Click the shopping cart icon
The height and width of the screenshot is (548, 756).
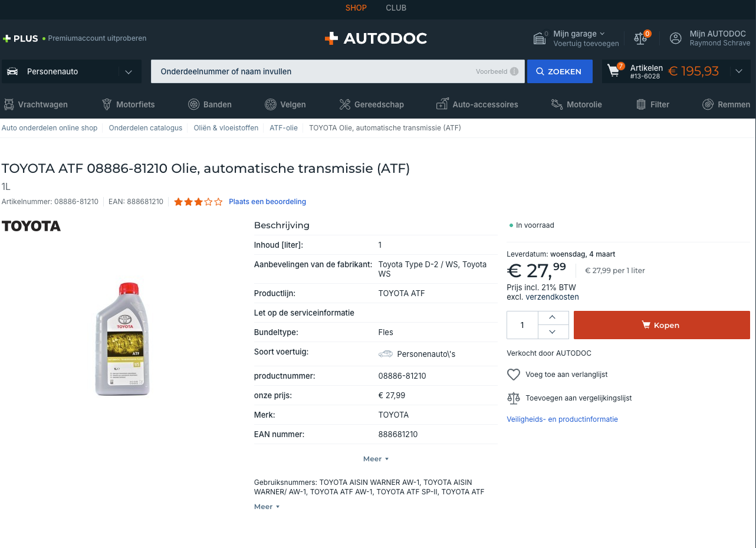click(x=614, y=71)
